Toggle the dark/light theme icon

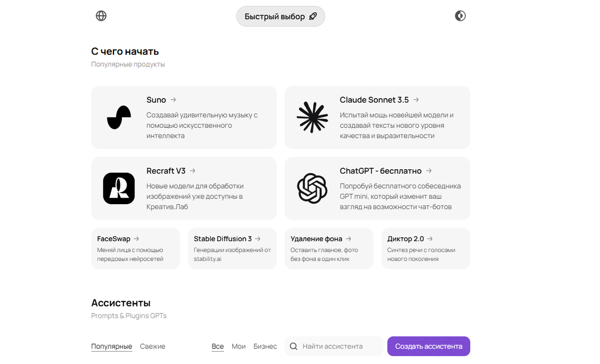coord(460,16)
